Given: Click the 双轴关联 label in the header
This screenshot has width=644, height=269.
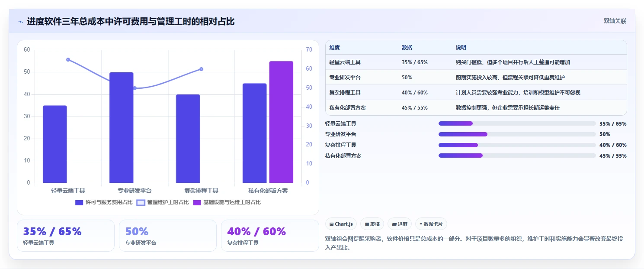Looking at the screenshot, I should (x=615, y=21).
